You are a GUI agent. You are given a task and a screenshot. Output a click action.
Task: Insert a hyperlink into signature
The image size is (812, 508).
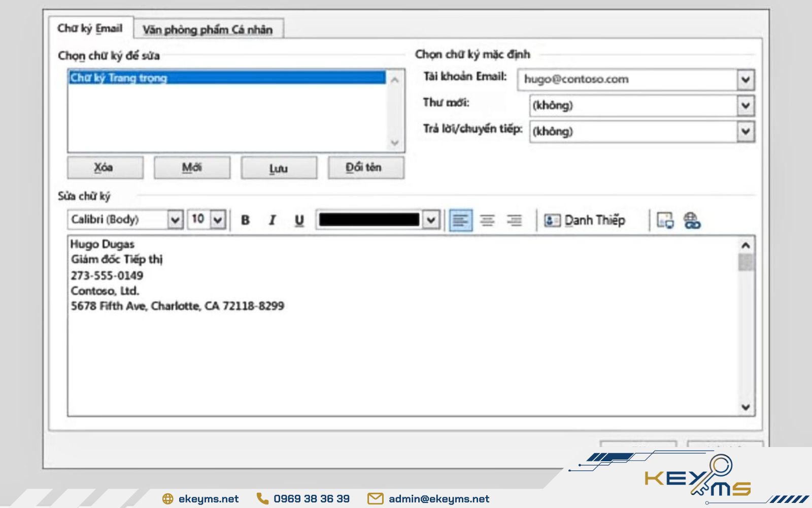(692, 220)
